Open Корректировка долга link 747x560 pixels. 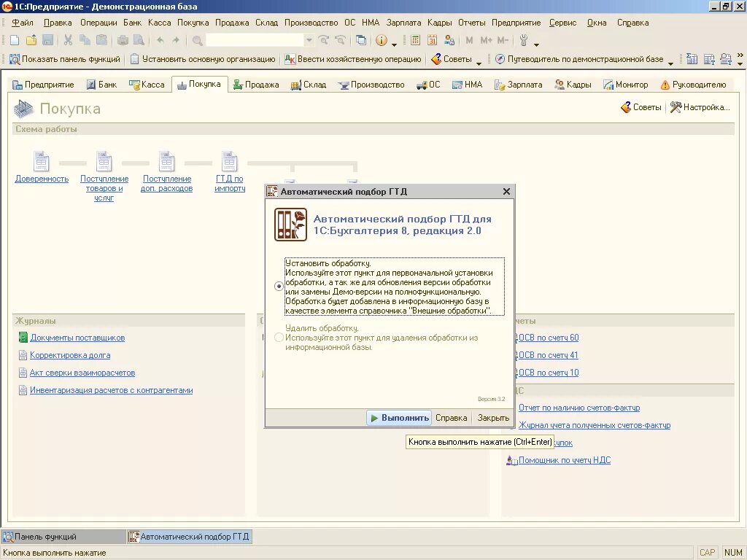coord(70,355)
